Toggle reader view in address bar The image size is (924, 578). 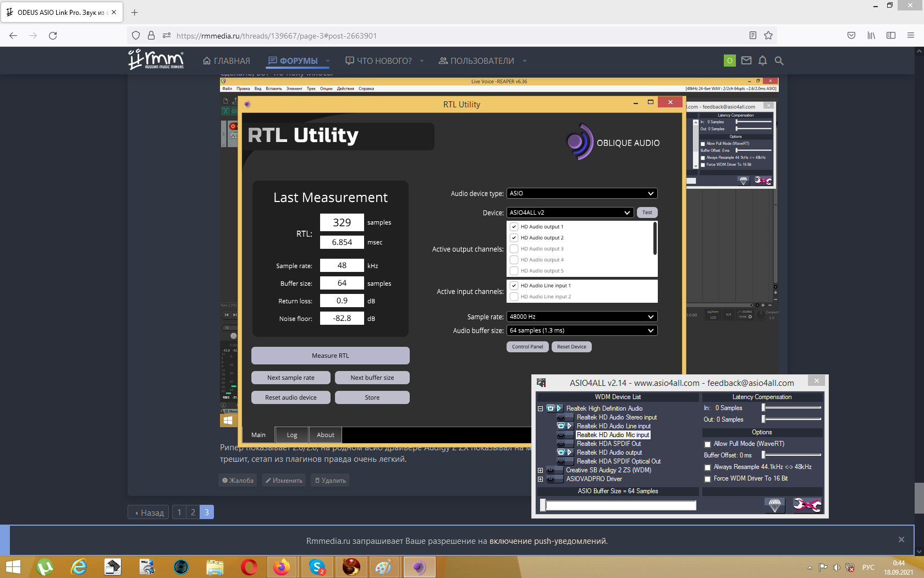point(753,35)
